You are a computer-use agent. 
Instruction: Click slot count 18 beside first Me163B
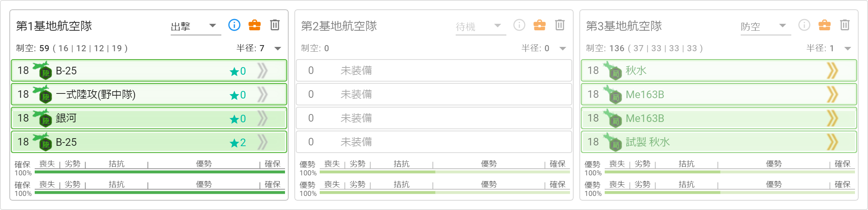click(x=593, y=95)
